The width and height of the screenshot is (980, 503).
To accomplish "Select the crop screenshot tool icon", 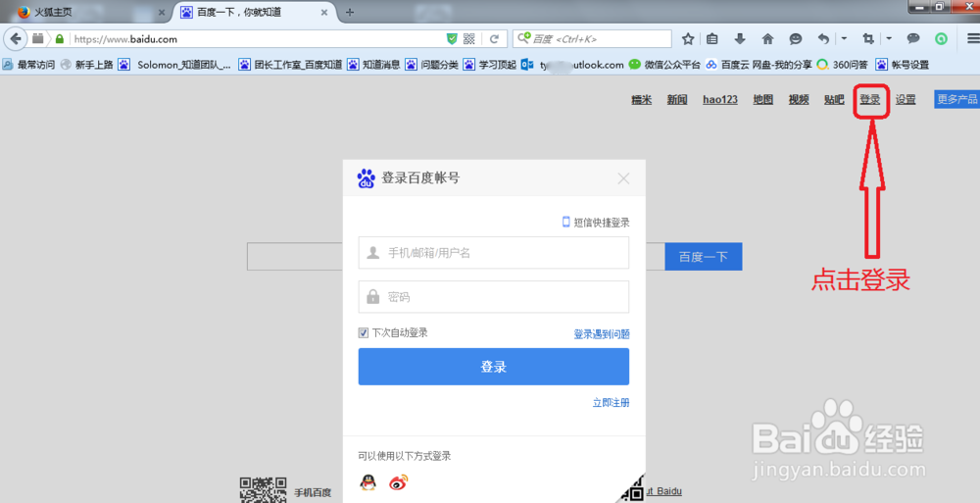I will [868, 39].
